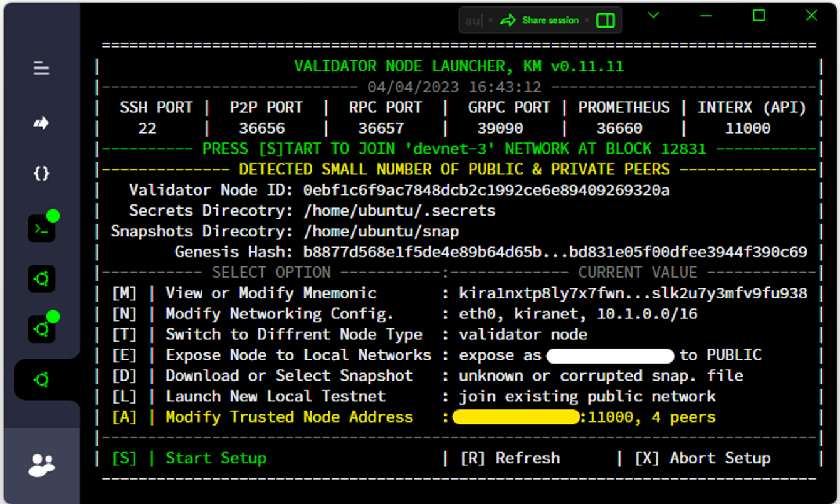Click the active Ubuntu session at sidebar bottom
Screen dimensions: 840x504
point(41,380)
